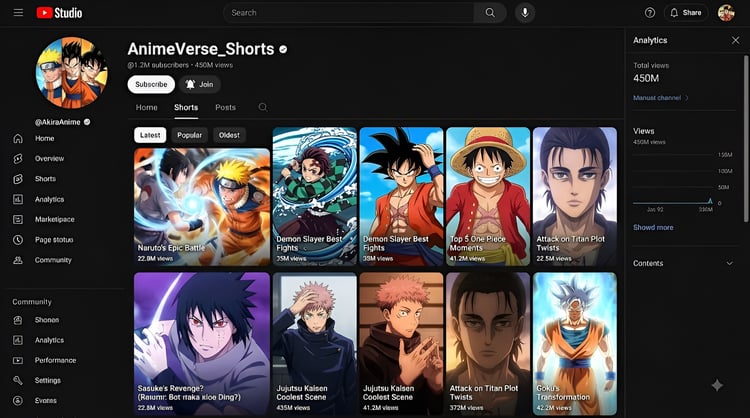Open Page status in the sidebar
The width and height of the screenshot is (750, 418).
[54, 240]
